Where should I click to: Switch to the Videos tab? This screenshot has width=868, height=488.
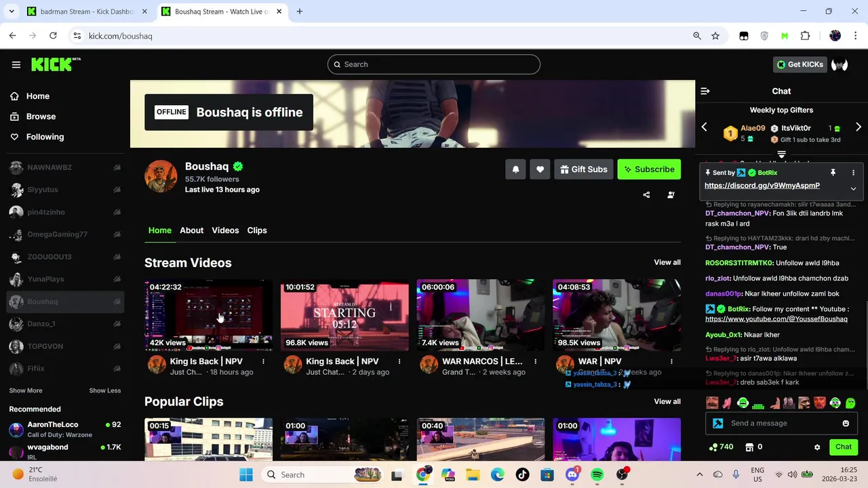click(225, 230)
